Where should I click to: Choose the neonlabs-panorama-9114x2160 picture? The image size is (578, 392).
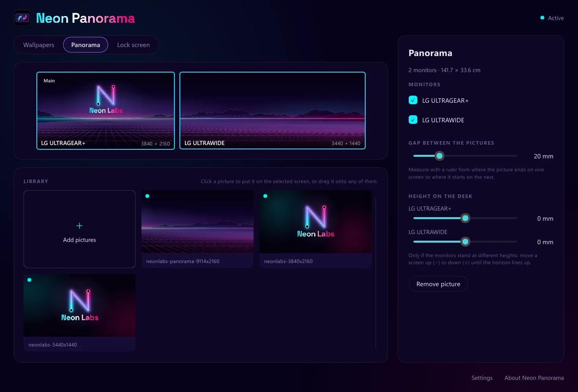click(197, 229)
